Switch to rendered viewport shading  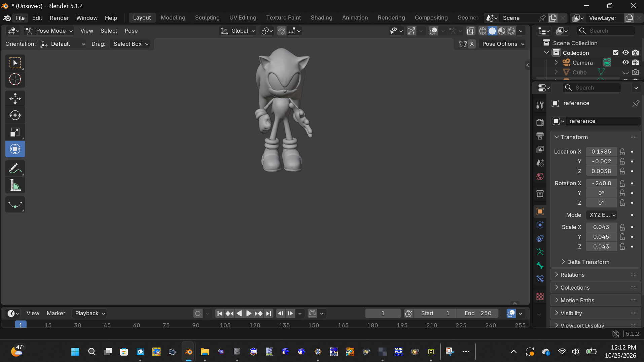[511, 31]
